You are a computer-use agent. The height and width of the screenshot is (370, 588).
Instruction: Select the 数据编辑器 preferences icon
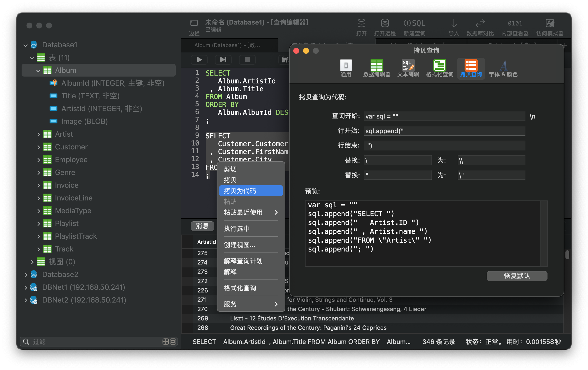click(377, 65)
